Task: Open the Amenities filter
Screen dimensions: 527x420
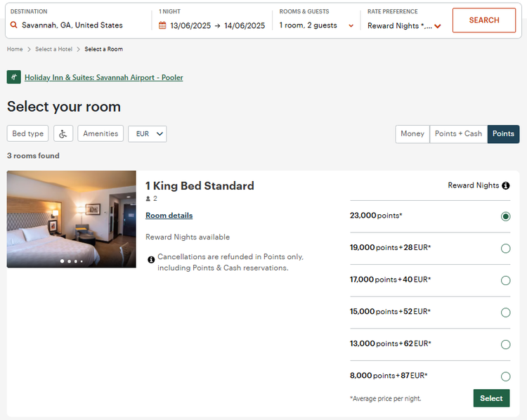Action: coord(100,133)
